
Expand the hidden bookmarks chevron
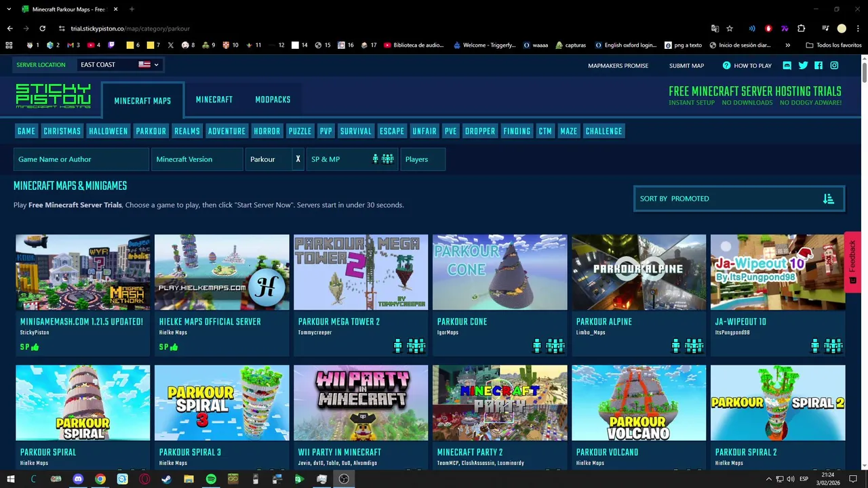click(787, 45)
